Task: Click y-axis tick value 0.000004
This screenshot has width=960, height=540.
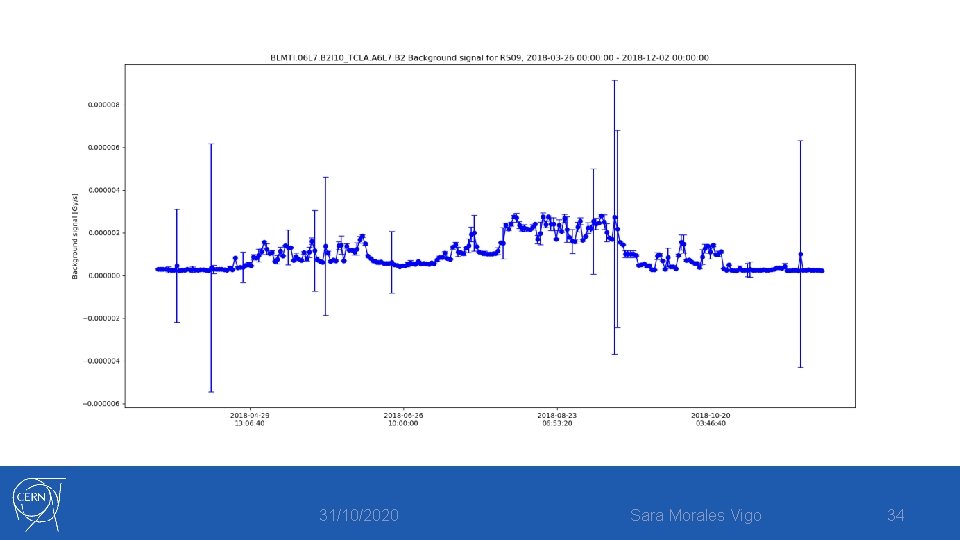Action: click(103, 190)
